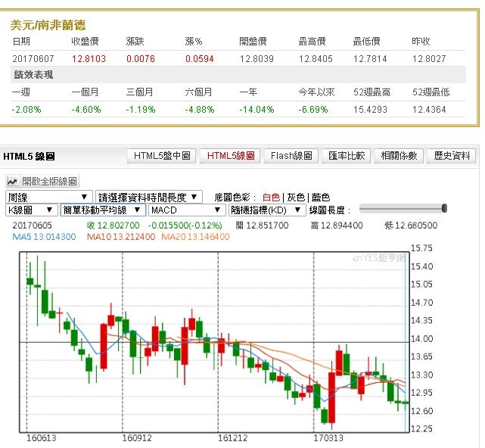Image resolution: width=485 pixels, height=448 pixels.
Task: Click percent change value 0.0594
Action: point(200,59)
